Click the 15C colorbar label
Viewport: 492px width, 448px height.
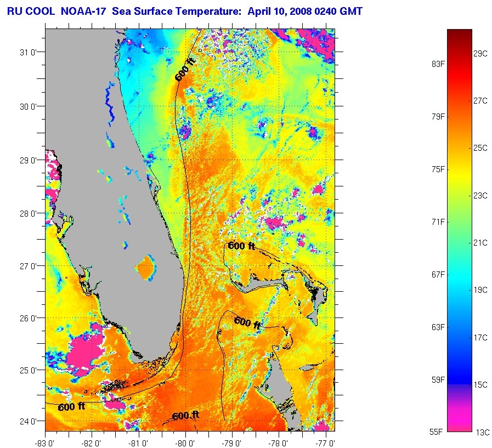tap(480, 384)
